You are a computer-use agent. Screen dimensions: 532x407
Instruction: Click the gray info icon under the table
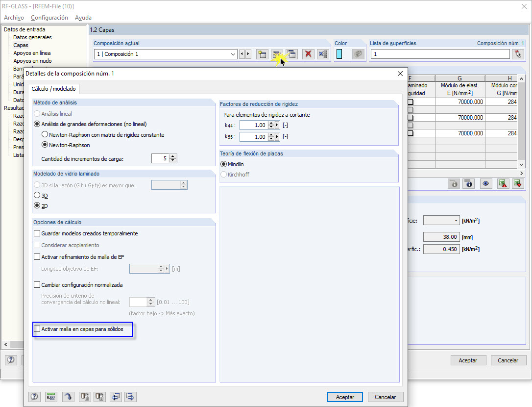pos(454,184)
